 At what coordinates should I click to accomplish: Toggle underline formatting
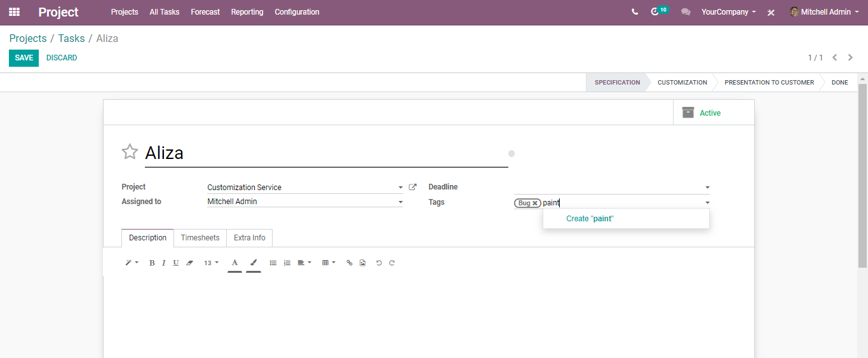tap(176, 263)
